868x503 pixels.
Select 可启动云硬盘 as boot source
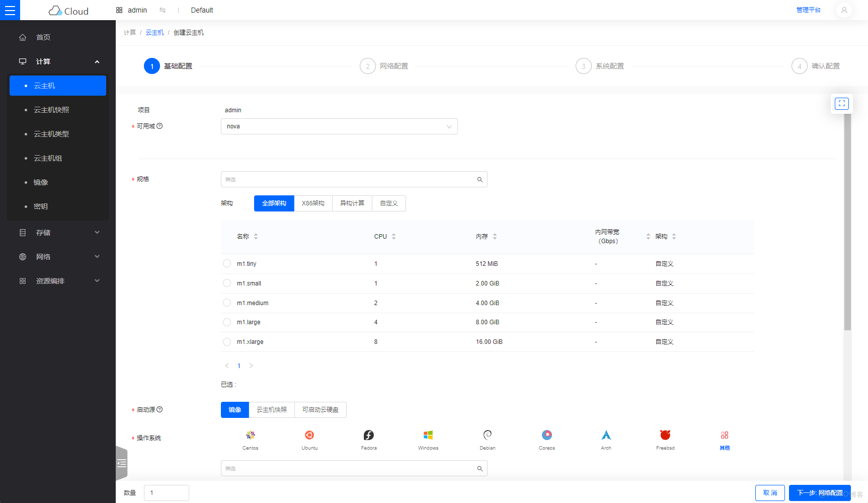pyautogui.click(x=321, y=410)
